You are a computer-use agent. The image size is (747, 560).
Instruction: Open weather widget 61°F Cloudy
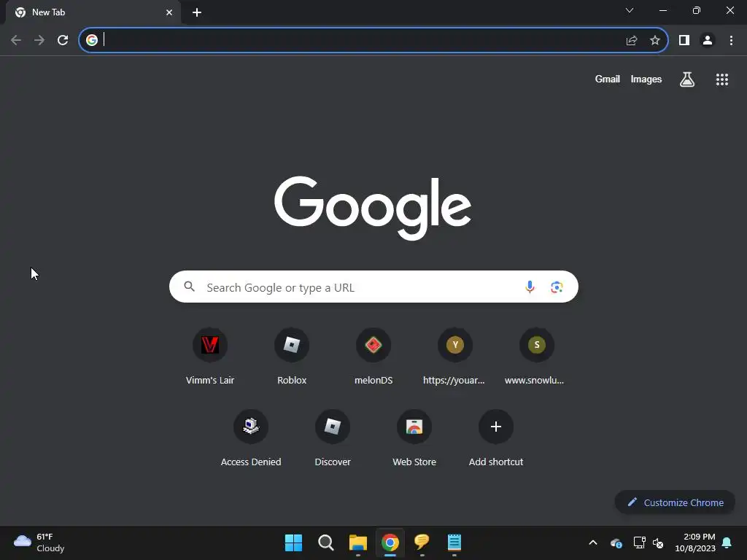tap(39, 542)
